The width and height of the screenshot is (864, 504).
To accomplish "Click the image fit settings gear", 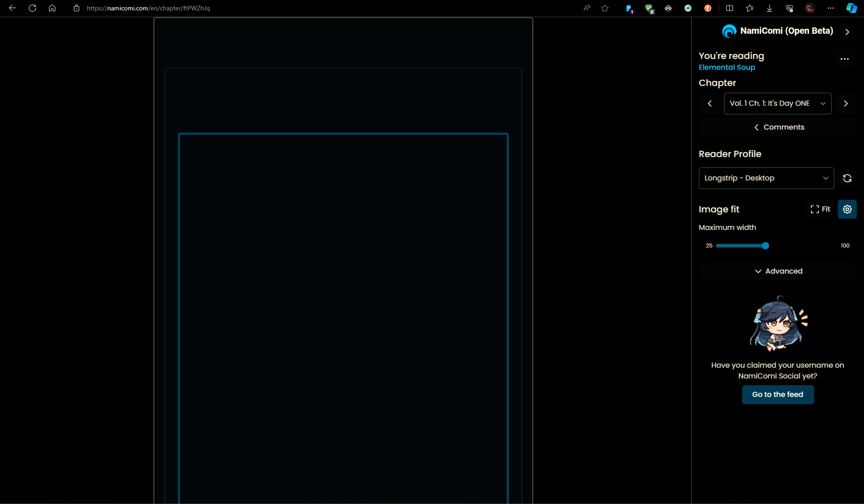I will coord(847,209).
